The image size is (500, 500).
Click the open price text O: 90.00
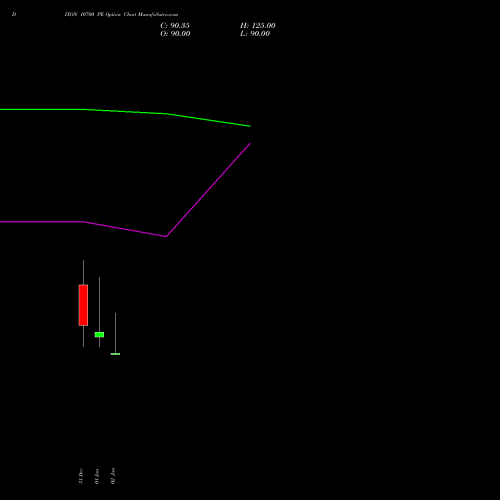175,34
